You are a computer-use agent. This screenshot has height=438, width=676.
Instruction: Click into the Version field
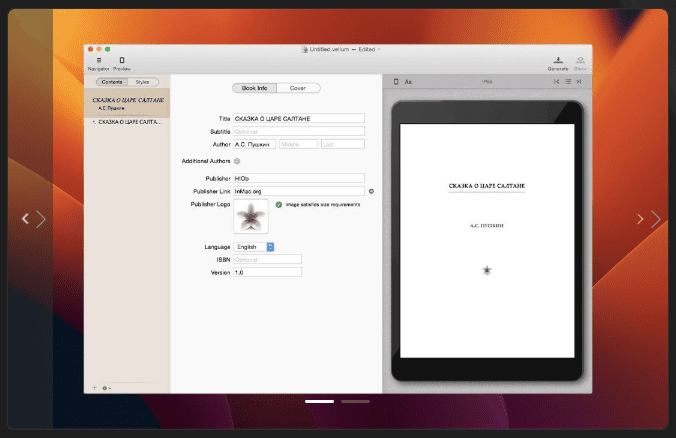tap(267, 272)
